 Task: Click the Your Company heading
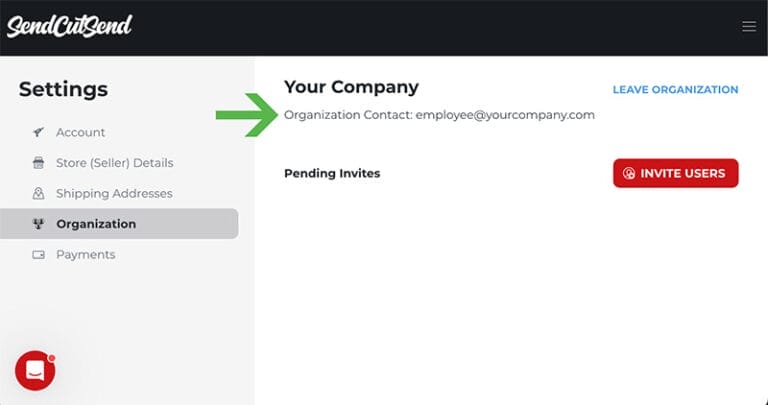point(351,87)
